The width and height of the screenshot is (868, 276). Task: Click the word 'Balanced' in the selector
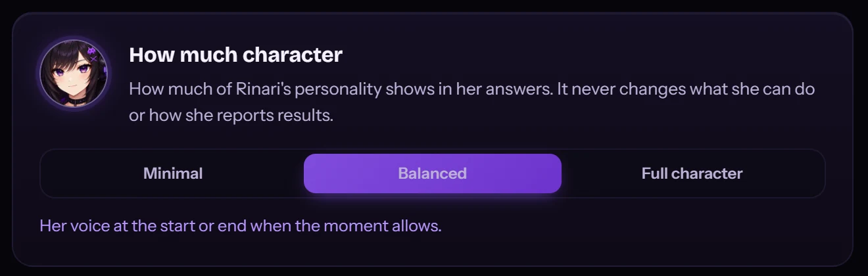[x=432, y=173]
